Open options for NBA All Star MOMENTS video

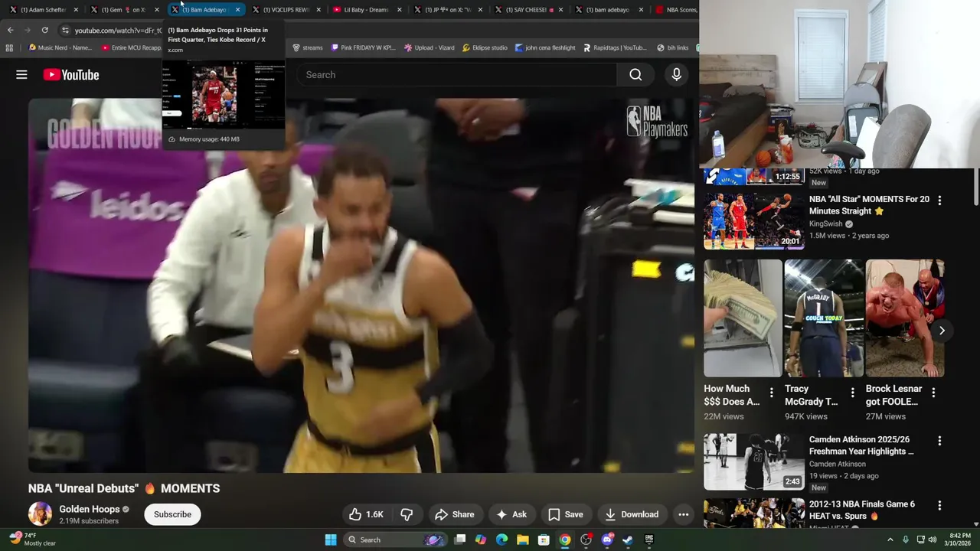(939, 201)
